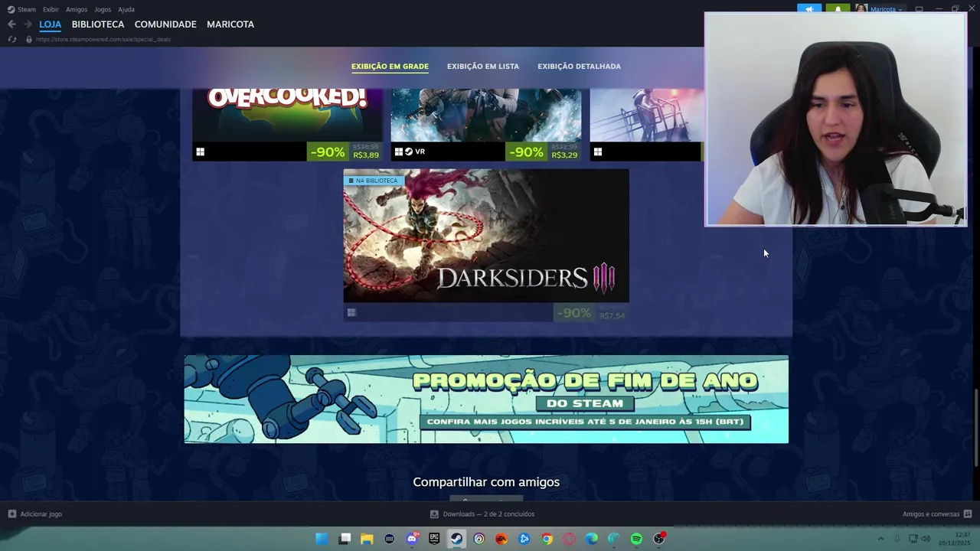Click Compartilhar com amigos heading
This screenshot has width=980, height=551.
486,482
